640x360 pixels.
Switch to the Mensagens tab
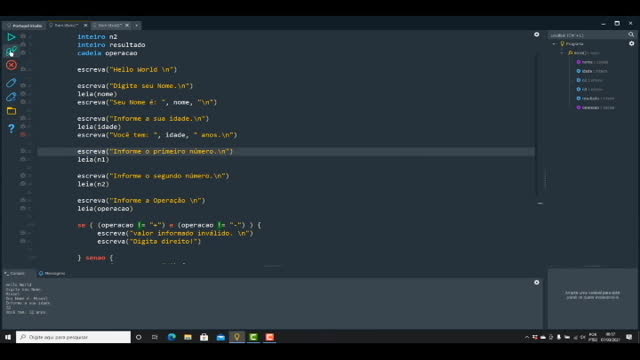coord(52,273)
